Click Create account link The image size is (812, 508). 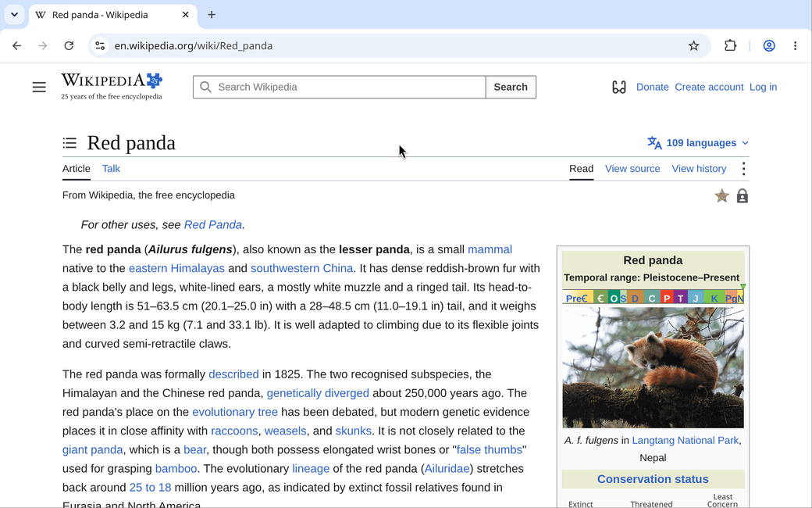coord(709,87)
